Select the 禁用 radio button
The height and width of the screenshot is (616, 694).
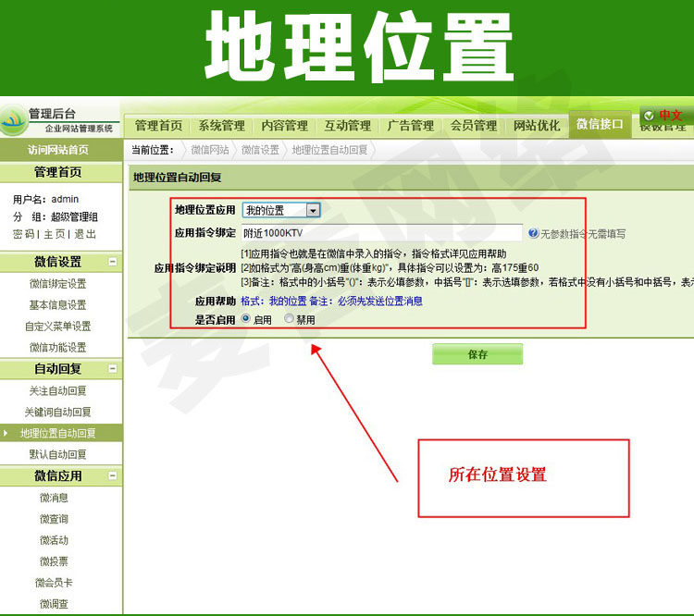[x=289, y=318]
